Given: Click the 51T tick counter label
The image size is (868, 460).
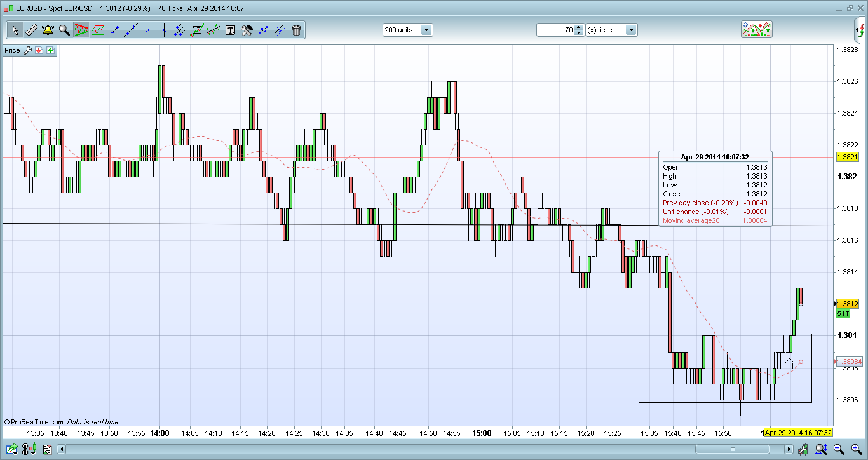Looking at the screenshot, I should click(843, 314).
